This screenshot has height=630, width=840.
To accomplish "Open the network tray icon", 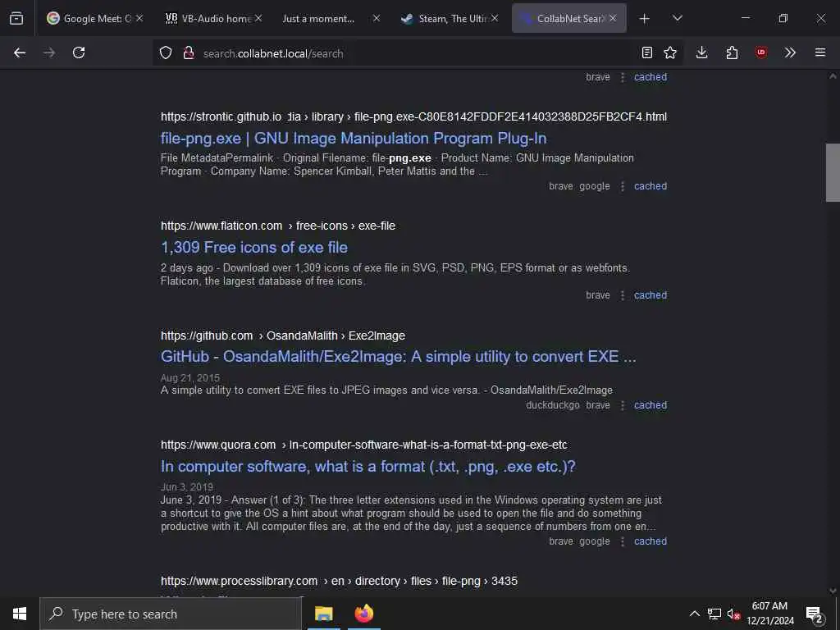I will pyautogui.click(x=714, y=614).
